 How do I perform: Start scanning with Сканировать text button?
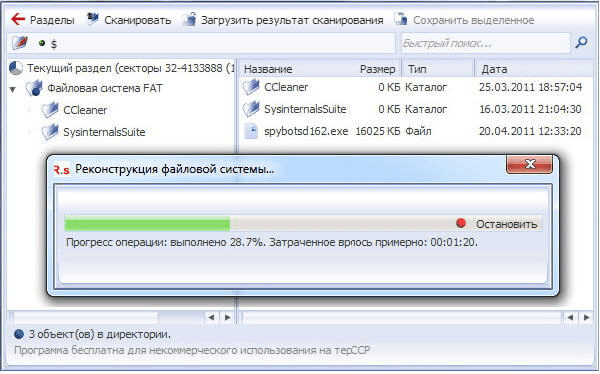pyautogui.click(x=137, y=20)
